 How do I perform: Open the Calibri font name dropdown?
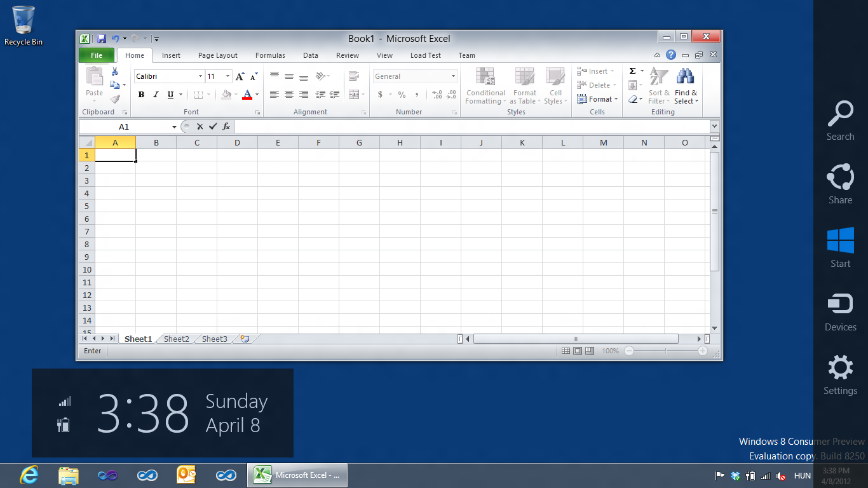click(200, 76)
